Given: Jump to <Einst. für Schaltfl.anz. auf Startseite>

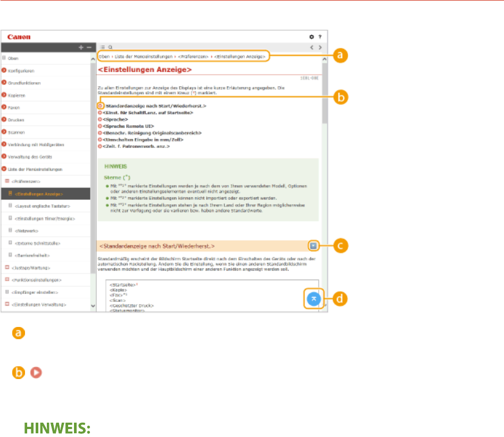Looking at the screenshot, I should pos(148,113).
